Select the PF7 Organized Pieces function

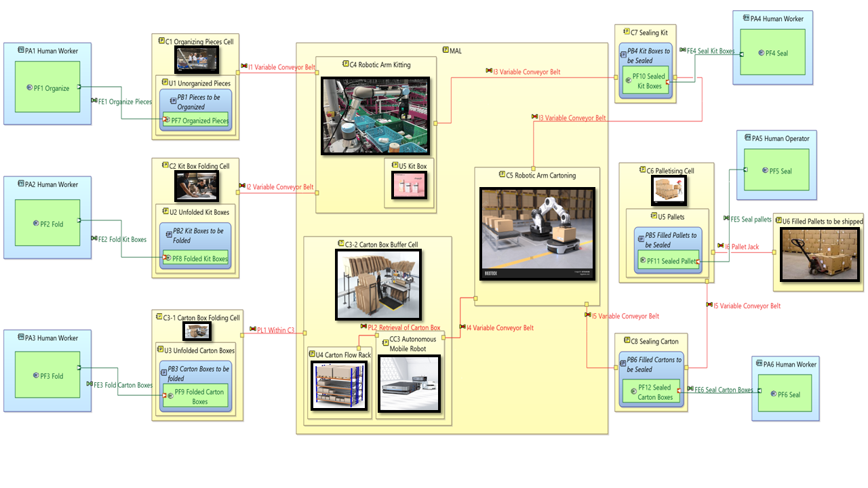pos(195,121)
